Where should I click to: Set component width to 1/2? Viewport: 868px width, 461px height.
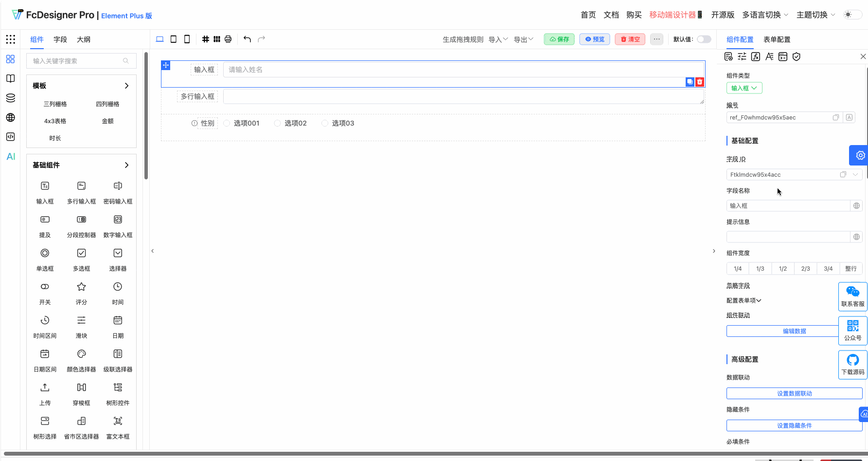point(783,268)
